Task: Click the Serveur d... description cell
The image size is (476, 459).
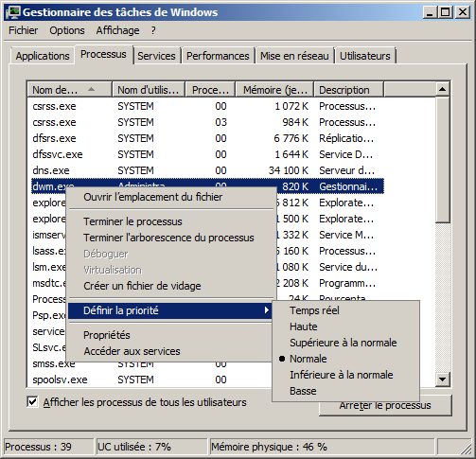Action: (347, 170)
